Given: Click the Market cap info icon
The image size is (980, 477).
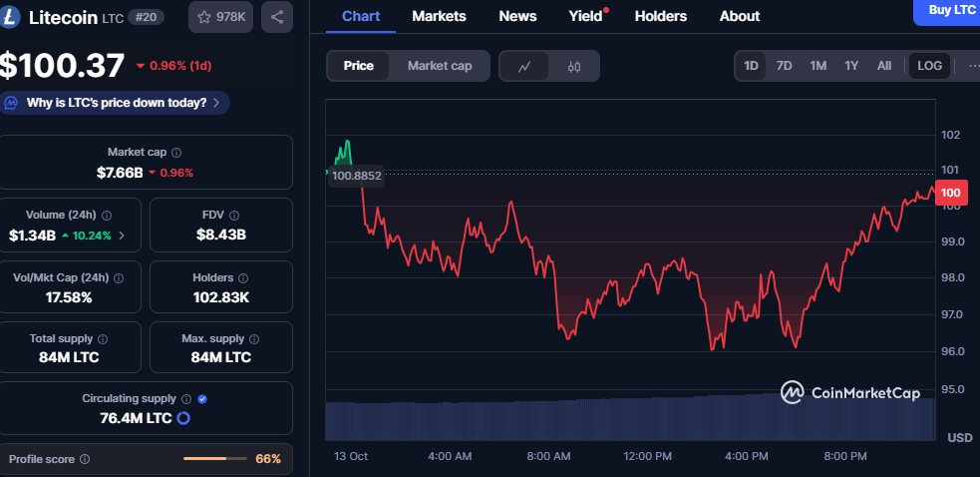Looking at the screenshot, I should coord(176,153).
